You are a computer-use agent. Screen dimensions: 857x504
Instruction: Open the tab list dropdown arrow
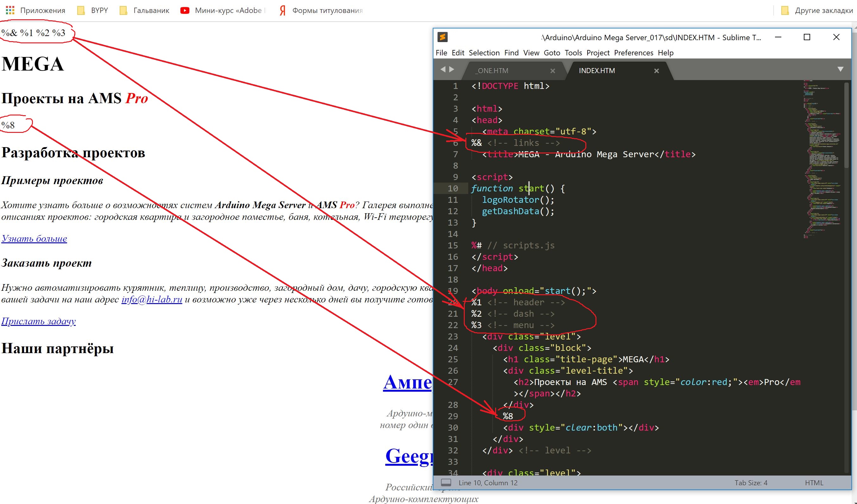coord(840,69)
